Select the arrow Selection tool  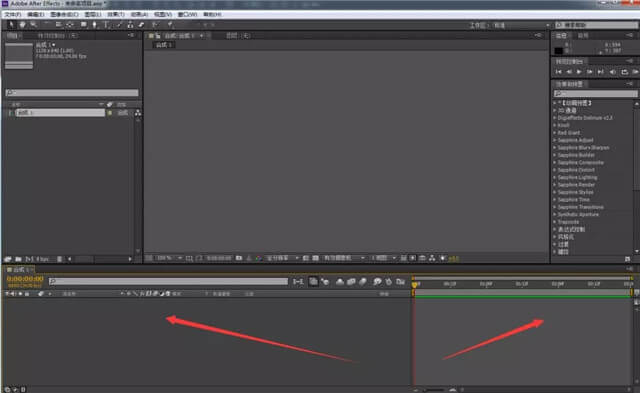tap(11, 24)
